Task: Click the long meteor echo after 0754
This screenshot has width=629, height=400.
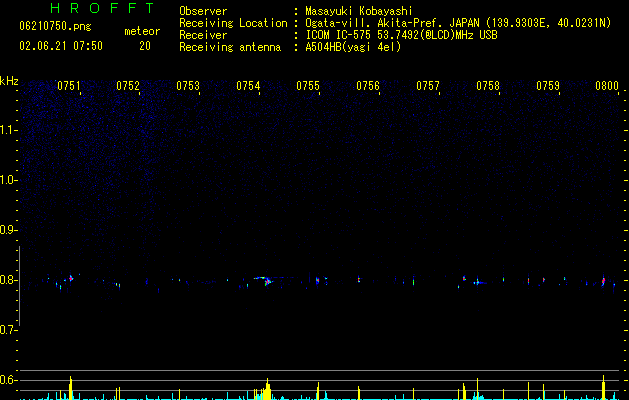Action: pyautogui.click(x=266, y=280)
